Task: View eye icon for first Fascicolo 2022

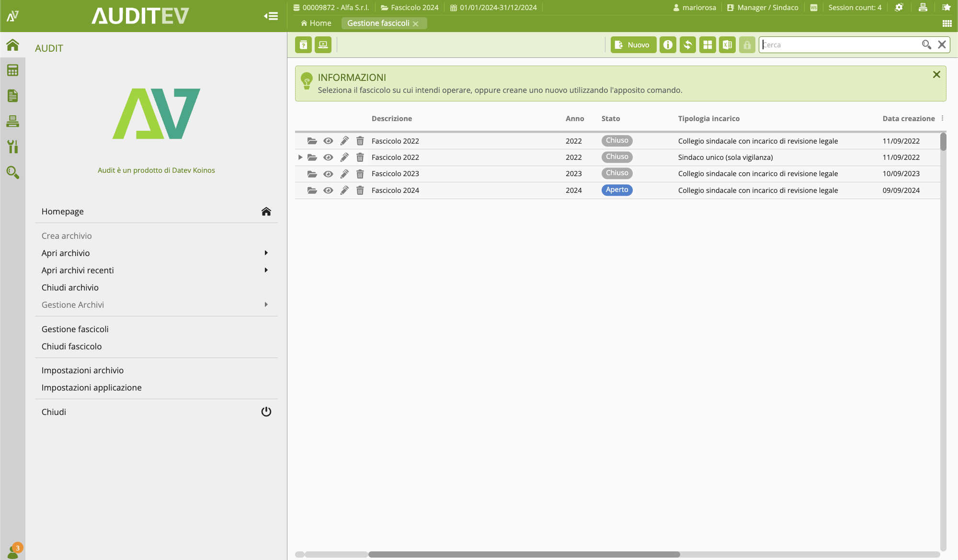Action: [328, 141]
